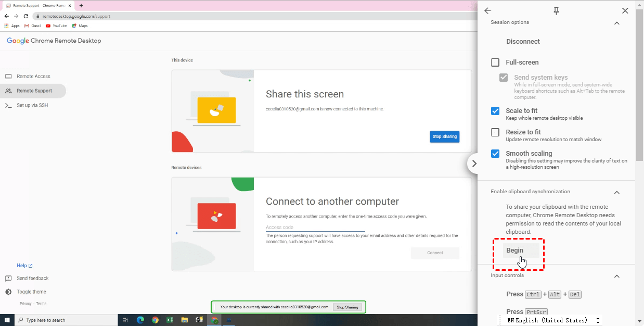Reload the remotedesktop.google.com page
Viewport: 644px width, 326px height.
coord(26,16)
